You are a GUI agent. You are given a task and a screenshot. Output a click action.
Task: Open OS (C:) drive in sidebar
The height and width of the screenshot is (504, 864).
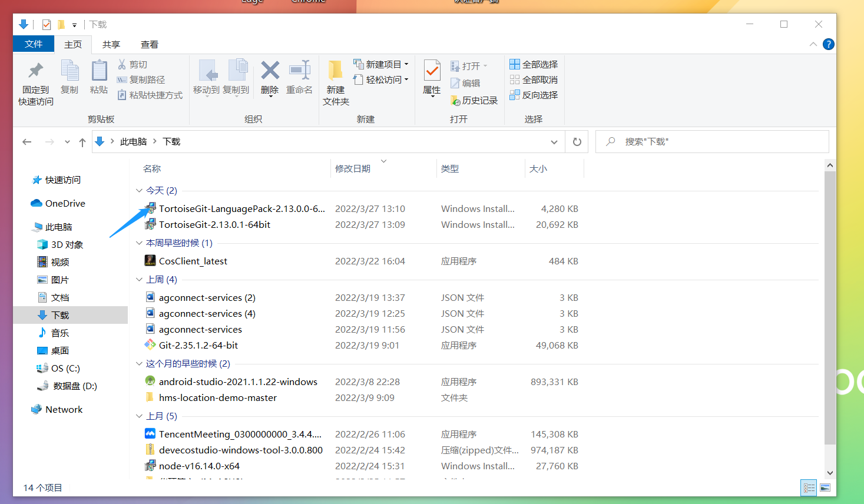[x=58, y=368]
